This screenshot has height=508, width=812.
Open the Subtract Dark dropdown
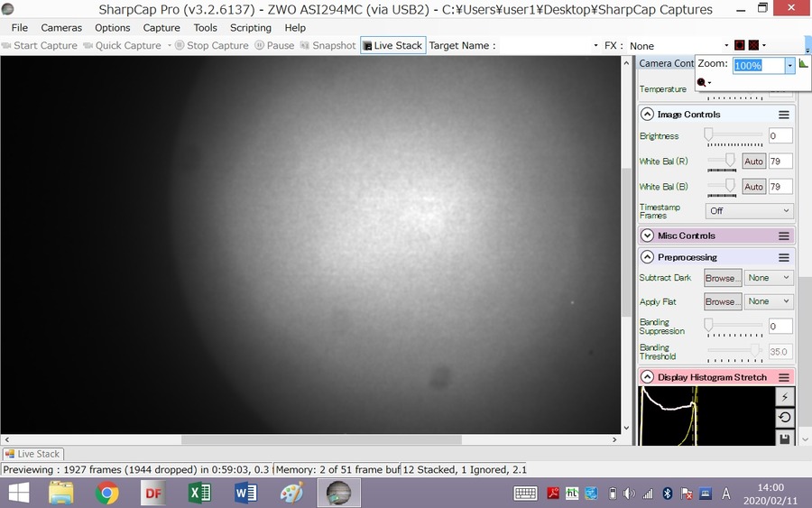tap(769, 278)
